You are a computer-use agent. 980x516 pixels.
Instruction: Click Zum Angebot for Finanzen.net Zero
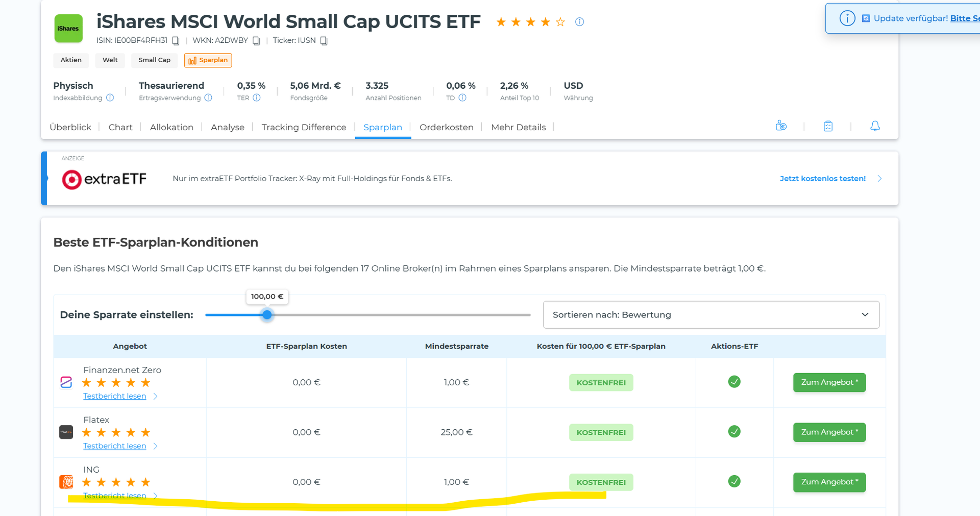point(829,382)
